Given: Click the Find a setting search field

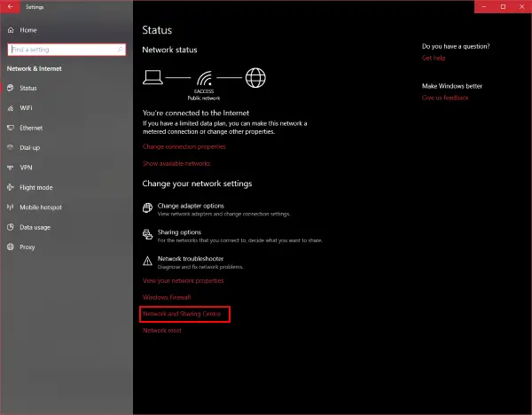Looking at the screenshot, I should tap(66, 50).
